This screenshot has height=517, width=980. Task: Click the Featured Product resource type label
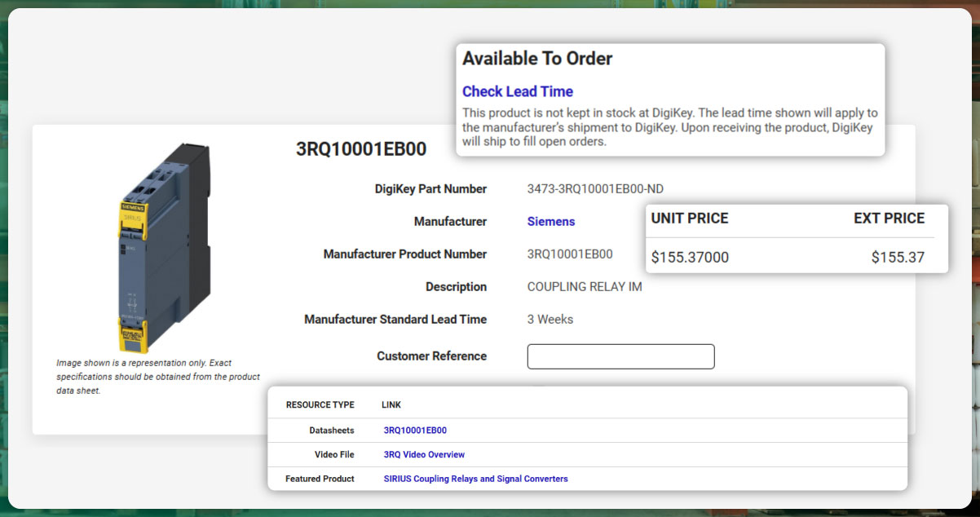coord(320,479)
